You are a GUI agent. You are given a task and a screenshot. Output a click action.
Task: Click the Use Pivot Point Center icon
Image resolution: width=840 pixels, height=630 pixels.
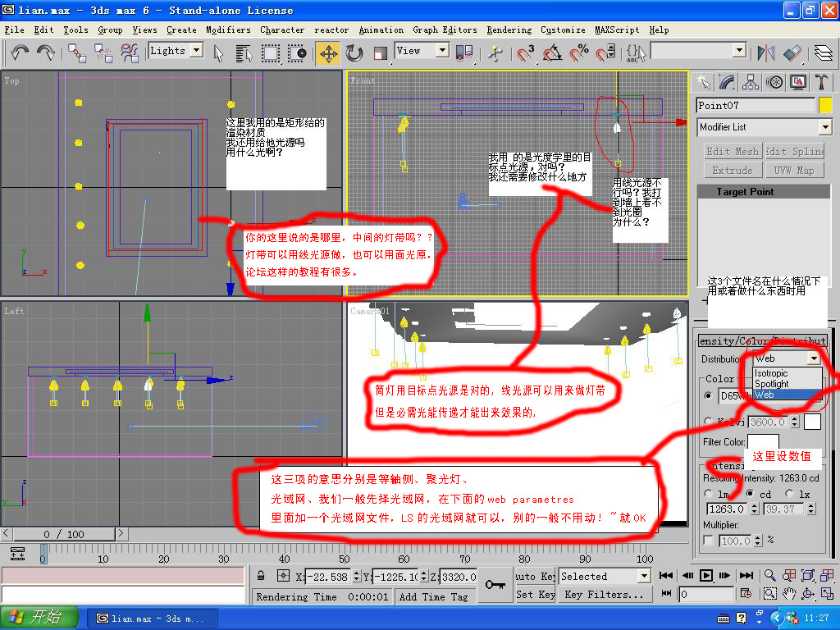464,53
